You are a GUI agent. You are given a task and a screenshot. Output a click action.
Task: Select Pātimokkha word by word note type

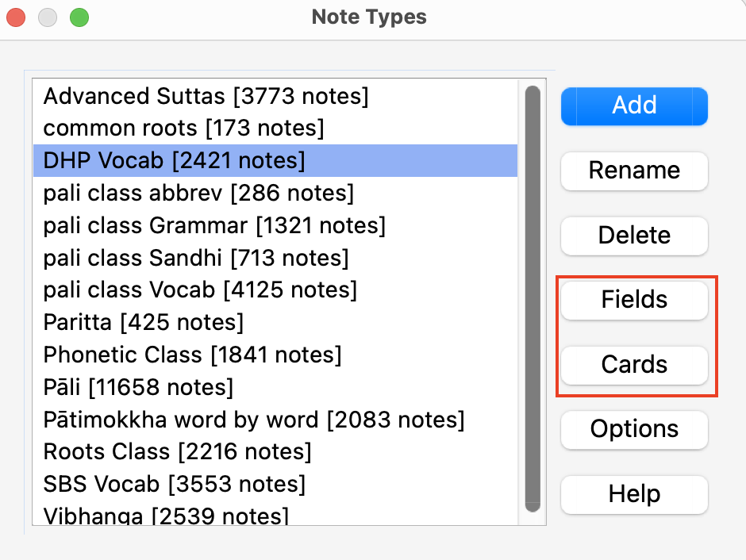[x=254, y=420]
